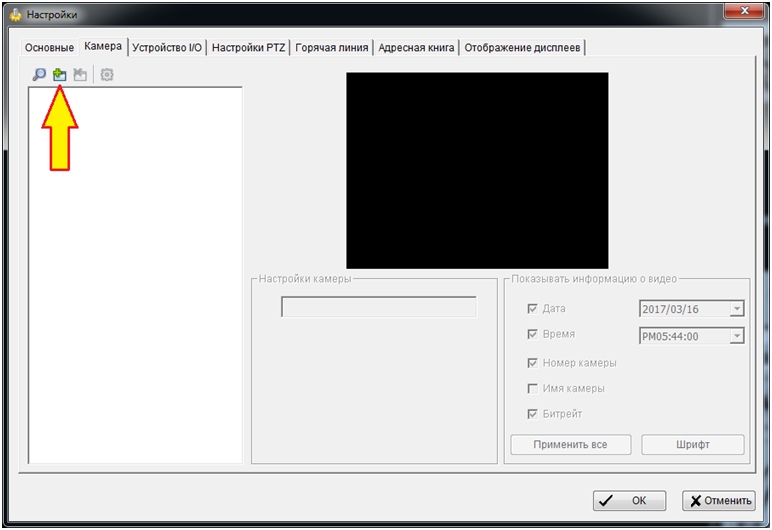Click the Шрифт button

[693, 444]
